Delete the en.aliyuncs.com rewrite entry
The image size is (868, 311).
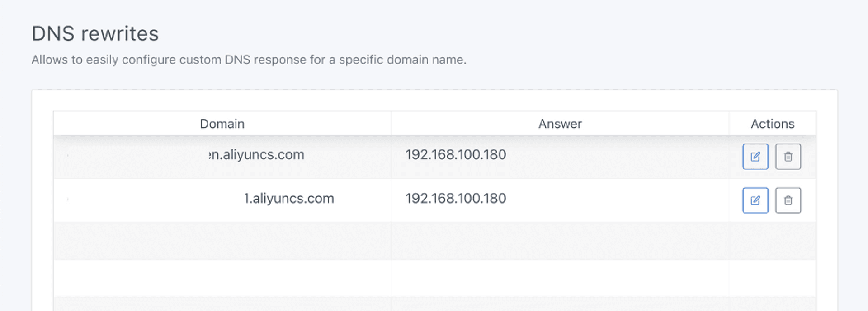[x=788, y=157]
